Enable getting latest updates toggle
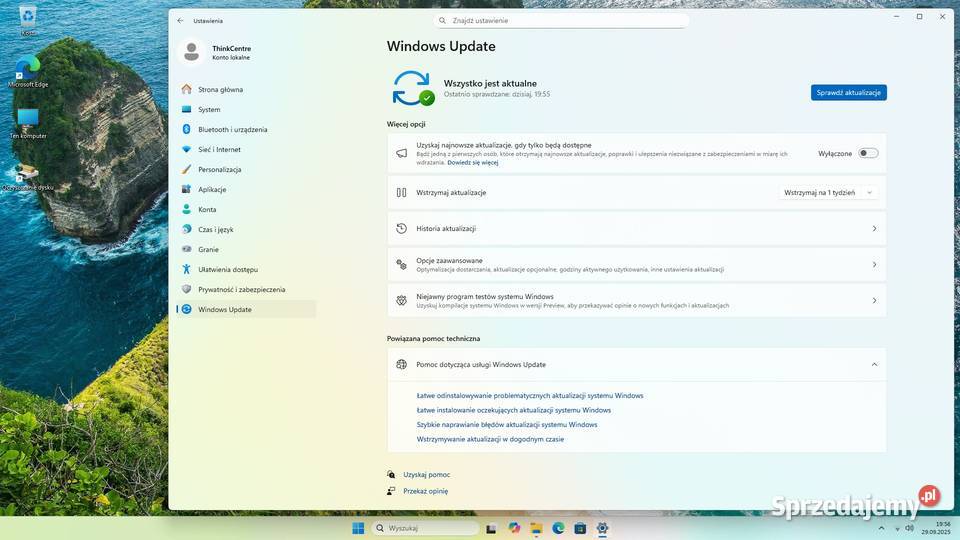 (868, 153)
